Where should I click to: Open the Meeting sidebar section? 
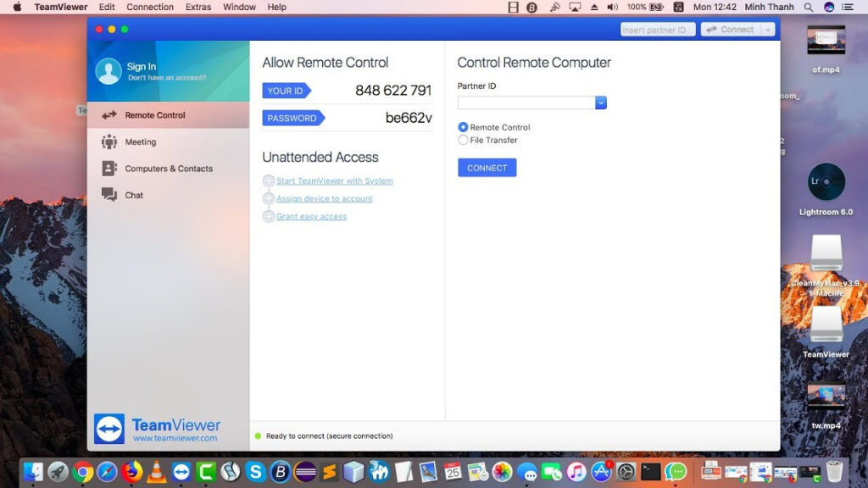click(x=169, y=141)
